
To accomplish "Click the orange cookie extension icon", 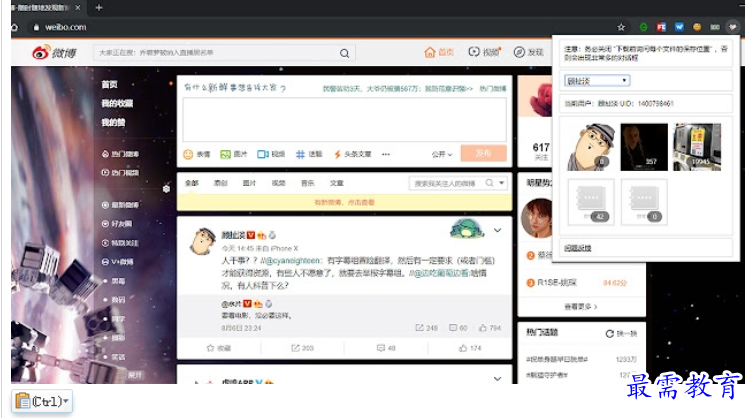I will pos(697,27).
